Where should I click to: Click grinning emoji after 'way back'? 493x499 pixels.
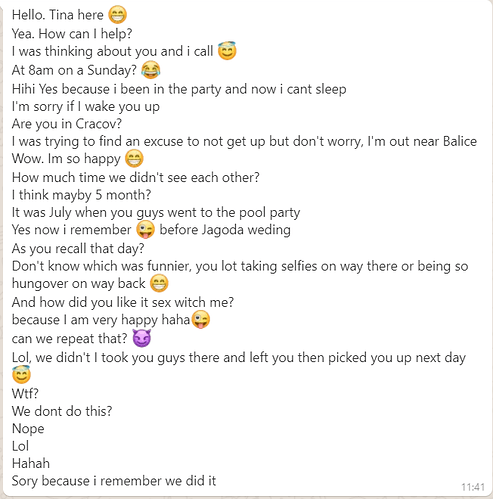[x=159, y=283]
